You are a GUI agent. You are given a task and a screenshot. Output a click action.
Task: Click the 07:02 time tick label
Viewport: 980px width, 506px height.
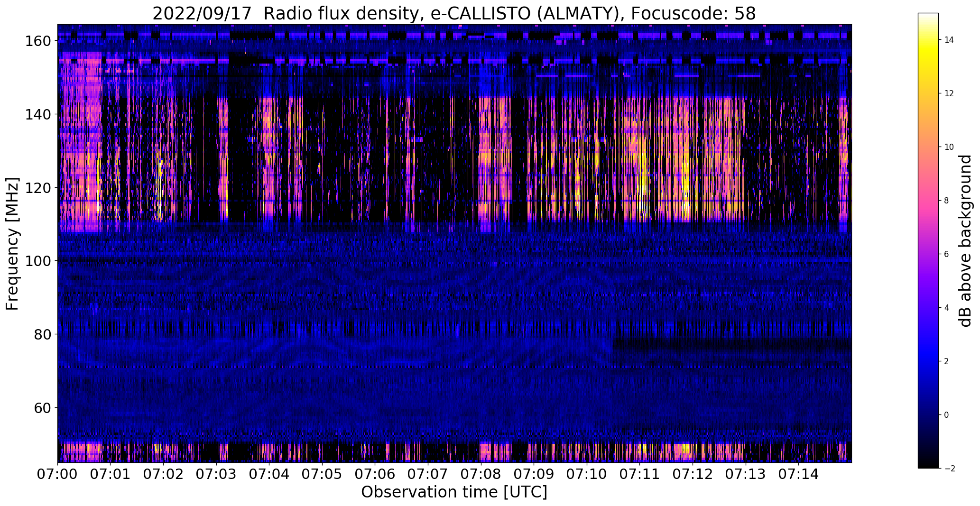tap(164, 474)
